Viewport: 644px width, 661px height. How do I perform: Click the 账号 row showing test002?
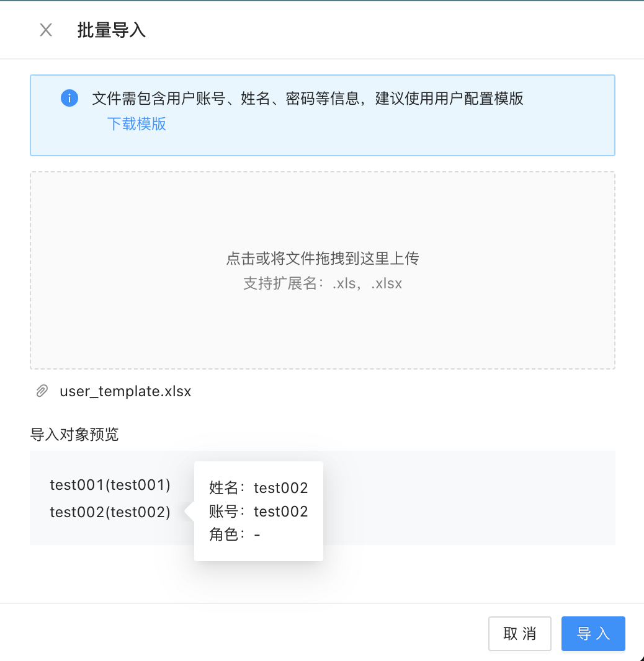pyautogui.click(x=258, y=512)
